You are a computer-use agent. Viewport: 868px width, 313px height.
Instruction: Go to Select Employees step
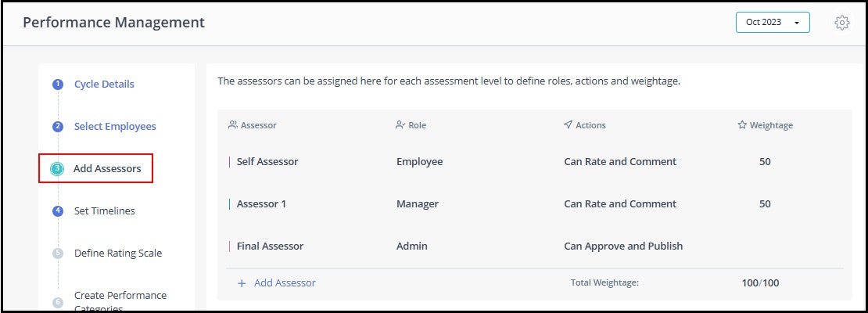coord(115,126)
